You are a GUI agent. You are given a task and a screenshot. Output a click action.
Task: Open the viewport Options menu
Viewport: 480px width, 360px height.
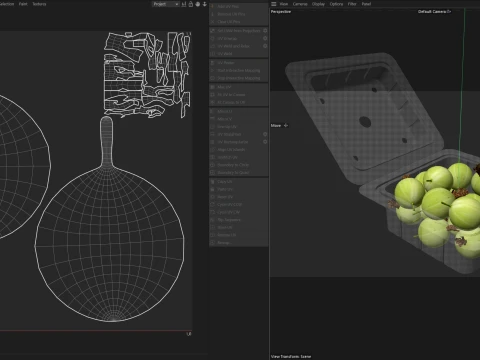[336, 4]
